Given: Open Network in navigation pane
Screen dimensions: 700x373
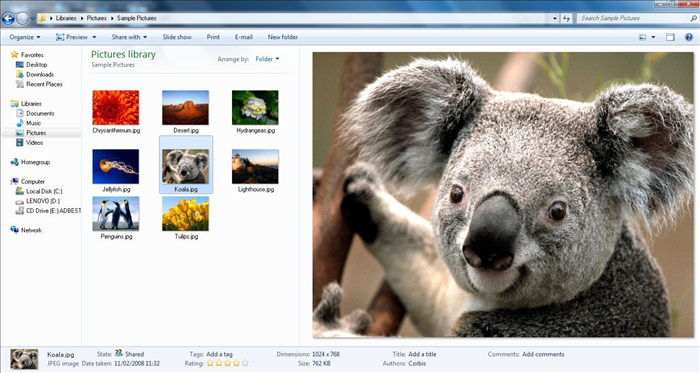Looking at the screenshot, I should pyautogui.click(x=26, y=230).
